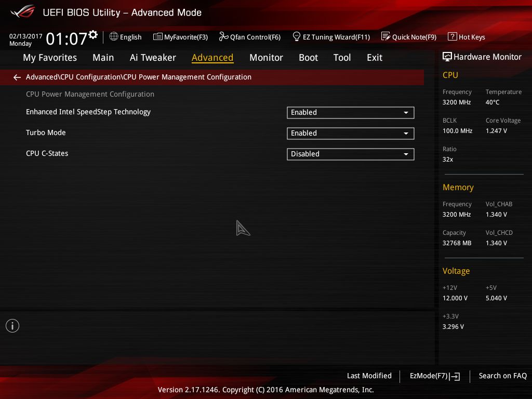Click the version copyright text

[x=265, y=390]
